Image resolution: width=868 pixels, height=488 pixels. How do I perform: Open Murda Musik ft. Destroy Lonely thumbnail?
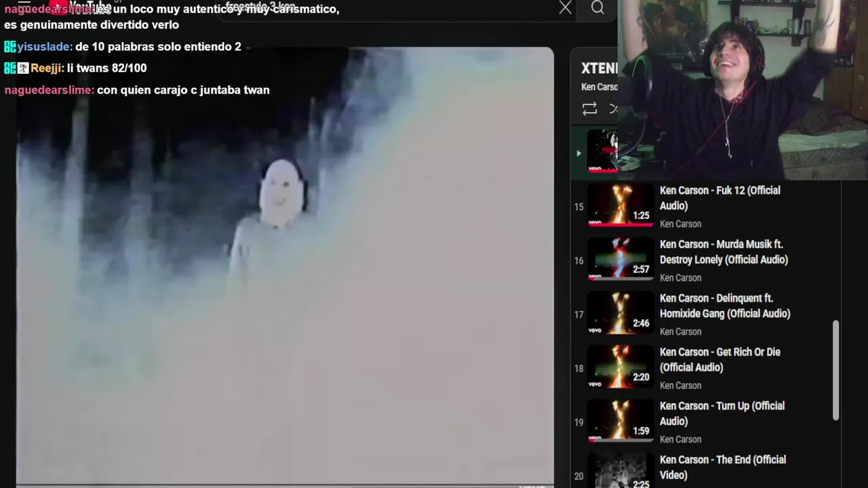point(619,259)
